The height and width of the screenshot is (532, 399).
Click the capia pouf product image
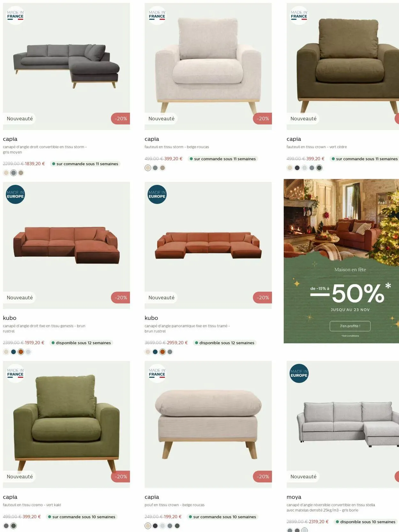point(208,424)
